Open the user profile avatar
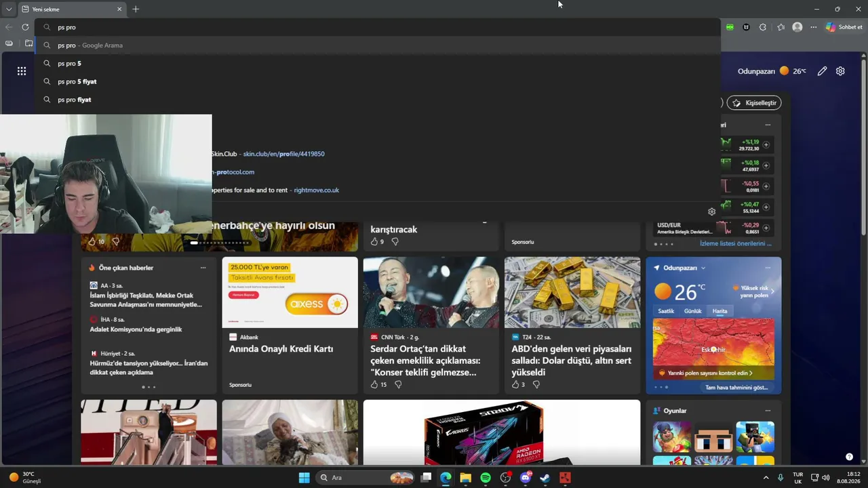 [x=797, y=27]
